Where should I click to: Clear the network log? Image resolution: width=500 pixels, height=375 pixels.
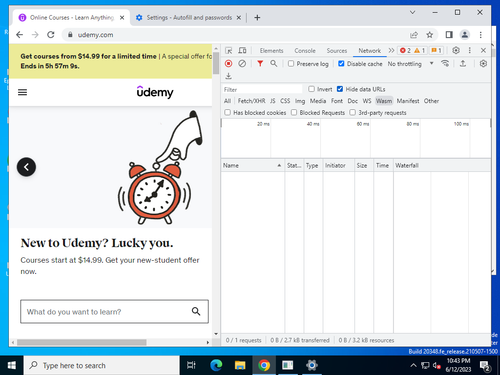tap(242, 63)
